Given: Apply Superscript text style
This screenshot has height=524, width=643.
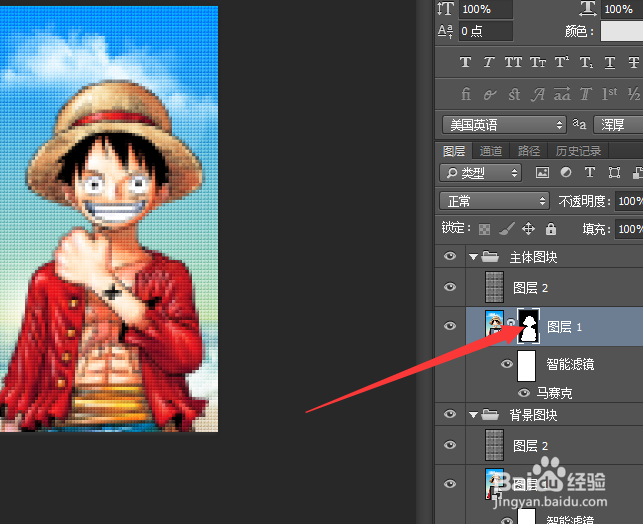Looking at the screenshot, I should [x=561, y=62].
